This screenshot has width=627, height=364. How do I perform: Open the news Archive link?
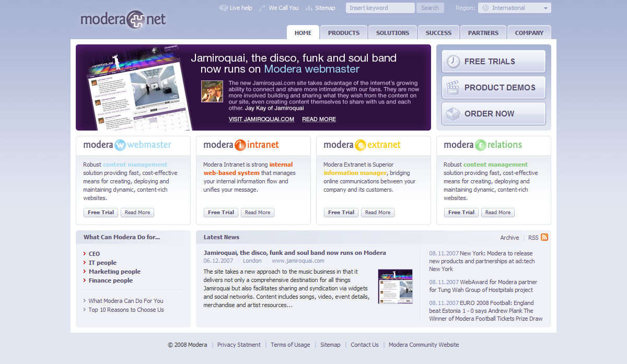(509, 238)
